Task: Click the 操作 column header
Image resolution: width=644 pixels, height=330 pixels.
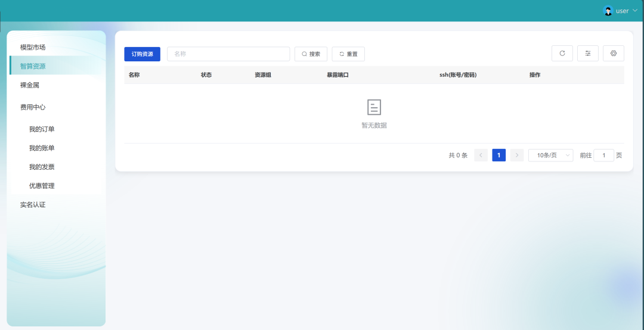Action: (535, 75)
